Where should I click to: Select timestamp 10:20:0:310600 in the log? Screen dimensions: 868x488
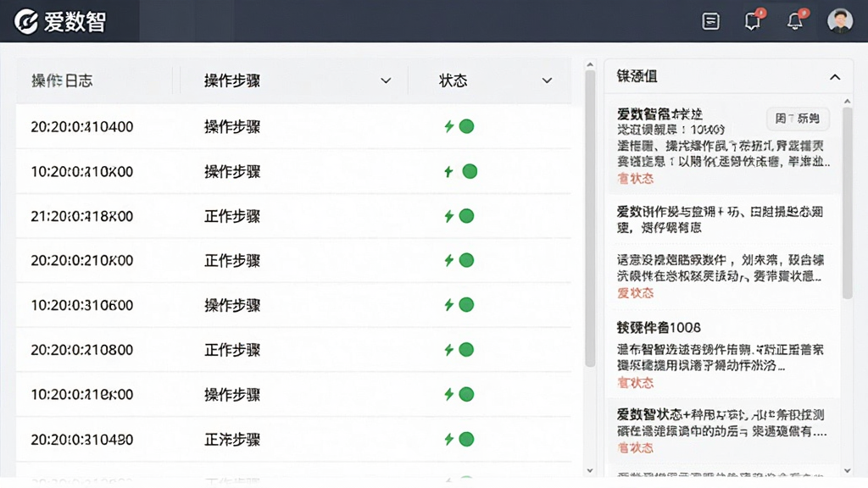82,305
